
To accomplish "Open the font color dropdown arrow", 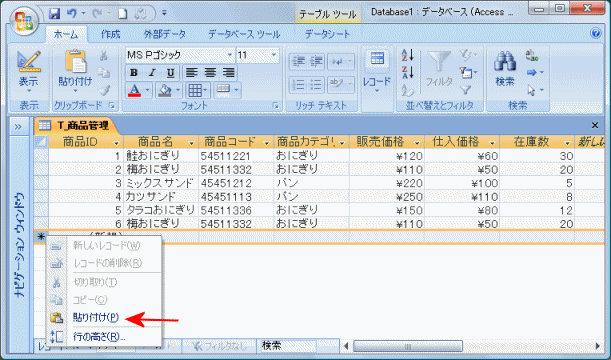I will (147, 91).
